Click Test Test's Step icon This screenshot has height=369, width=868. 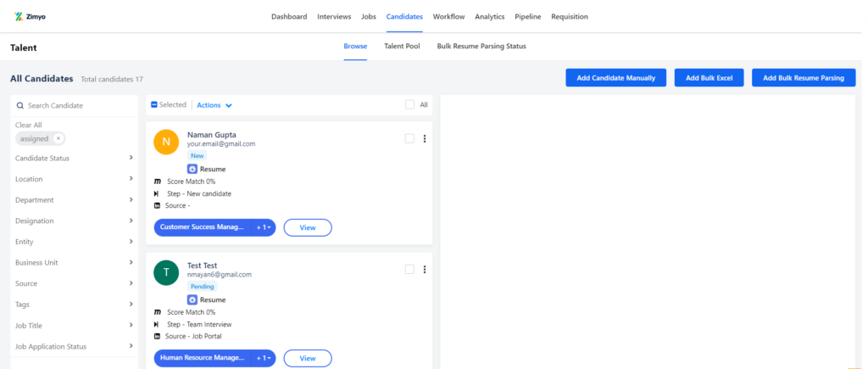[157, 324]
